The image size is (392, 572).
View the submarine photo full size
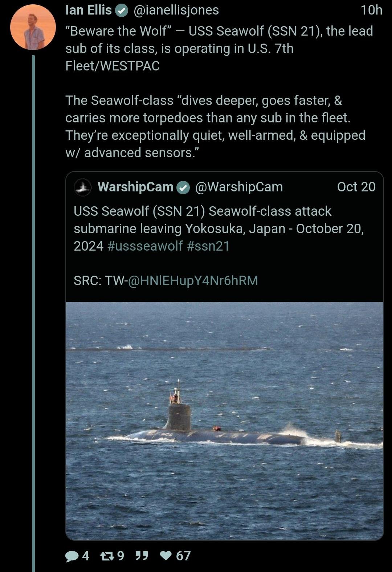[x=225, y=421]
